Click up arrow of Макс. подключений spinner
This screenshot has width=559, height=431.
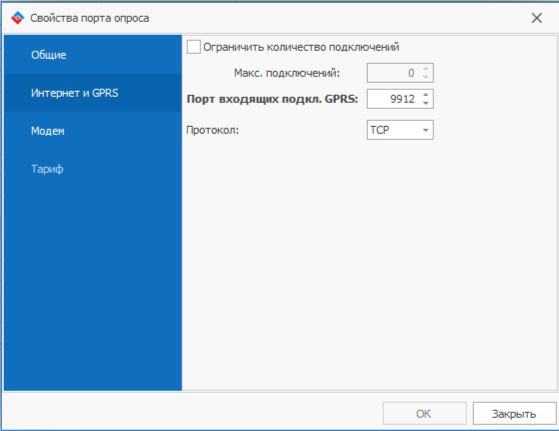pos(426,69)
